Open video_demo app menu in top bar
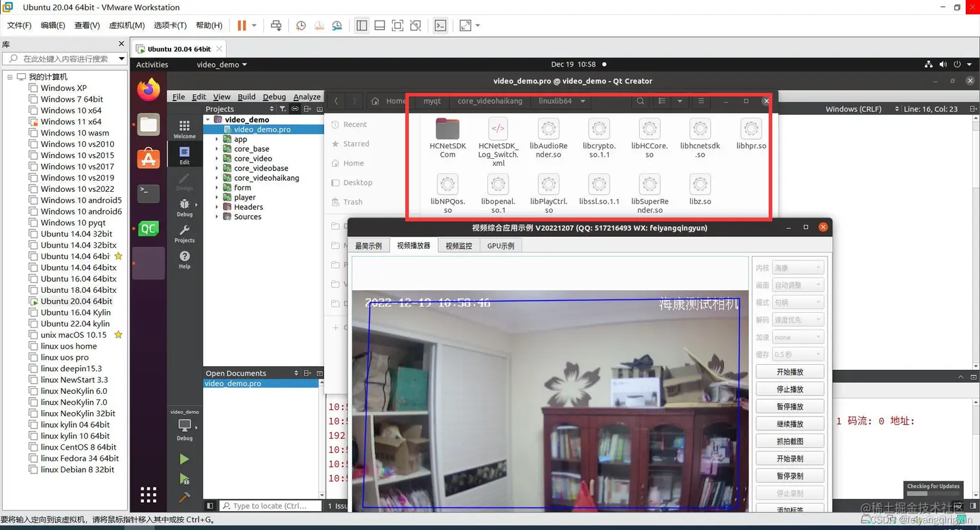 click(x=222, y=64)
